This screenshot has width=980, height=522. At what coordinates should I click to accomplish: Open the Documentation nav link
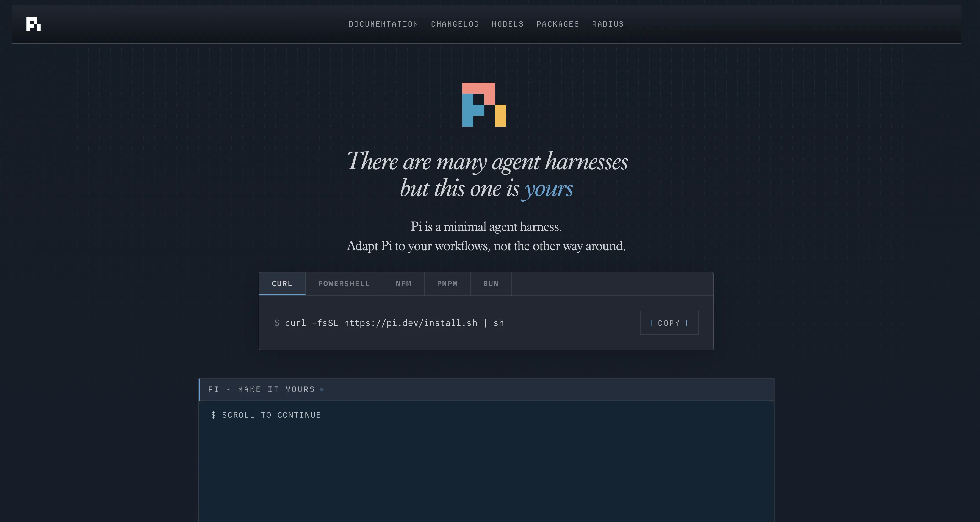(383, 24)
